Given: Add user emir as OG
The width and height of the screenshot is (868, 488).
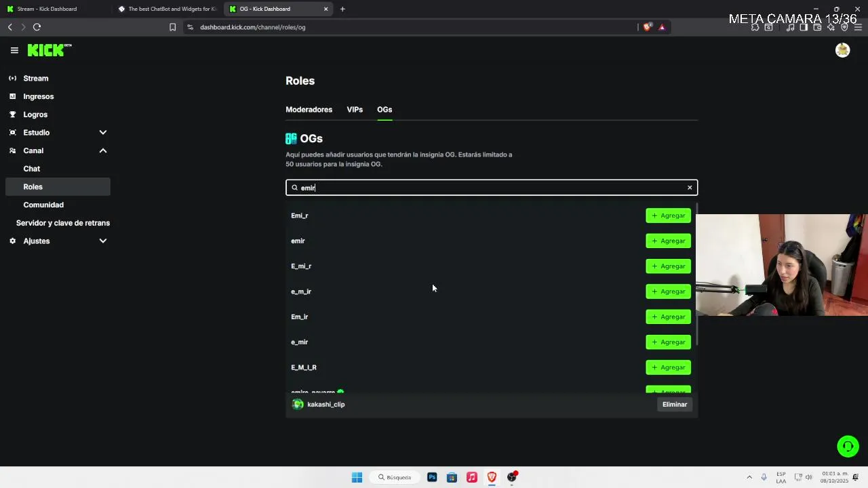Looking at the screenshot, I should (x=668, y=241).
